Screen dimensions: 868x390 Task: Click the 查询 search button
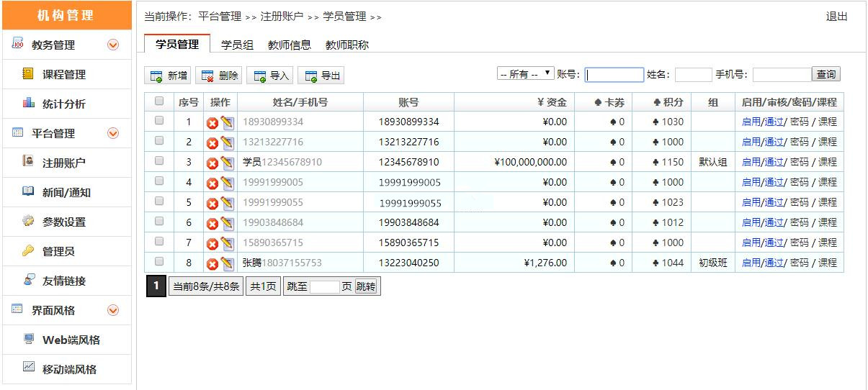coord(826,74)
